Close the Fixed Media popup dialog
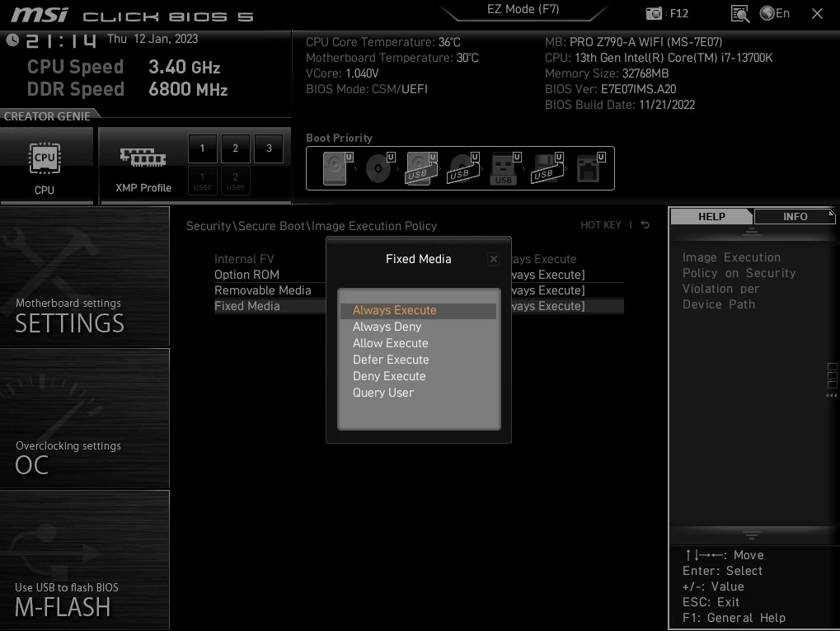Viewport: 840px width, 631px height. click(x=494, y=260)
